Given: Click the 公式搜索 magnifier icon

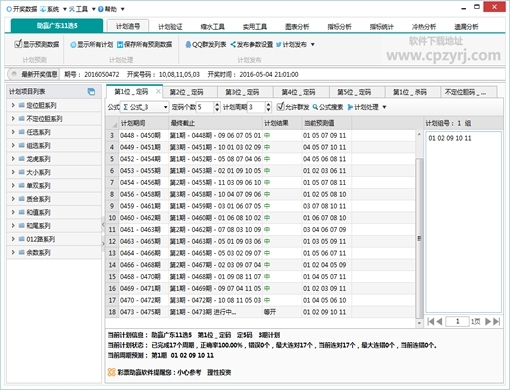Looking at the screenshot, I should [315, 107].
